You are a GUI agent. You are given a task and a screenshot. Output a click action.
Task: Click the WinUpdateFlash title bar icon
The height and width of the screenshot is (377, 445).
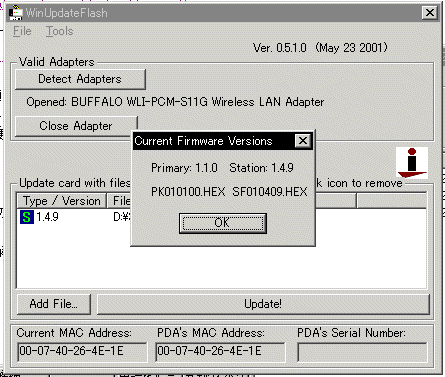coord(15,13)
